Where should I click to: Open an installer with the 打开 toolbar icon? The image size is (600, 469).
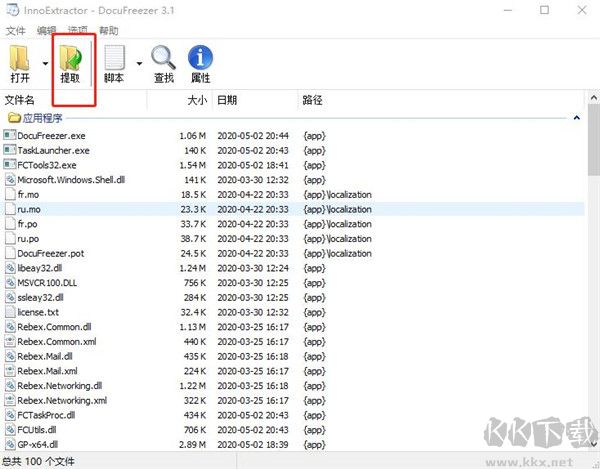pos(19,64)
